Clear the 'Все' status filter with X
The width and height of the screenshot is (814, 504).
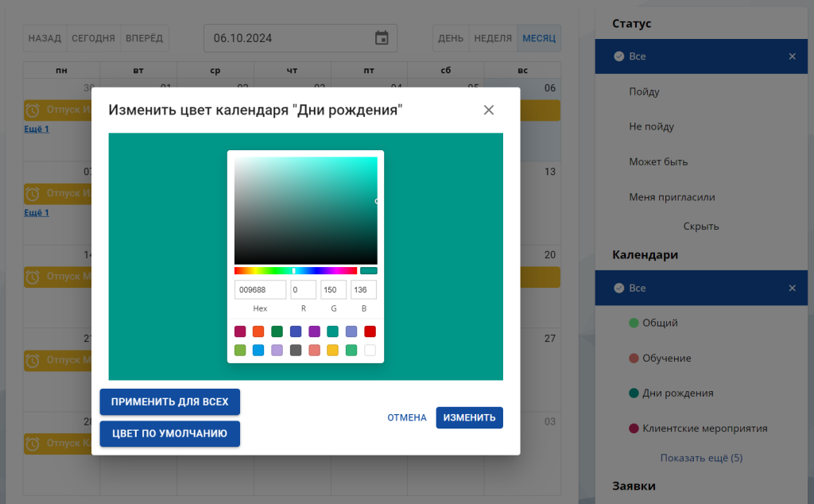[x=792, y=56]
